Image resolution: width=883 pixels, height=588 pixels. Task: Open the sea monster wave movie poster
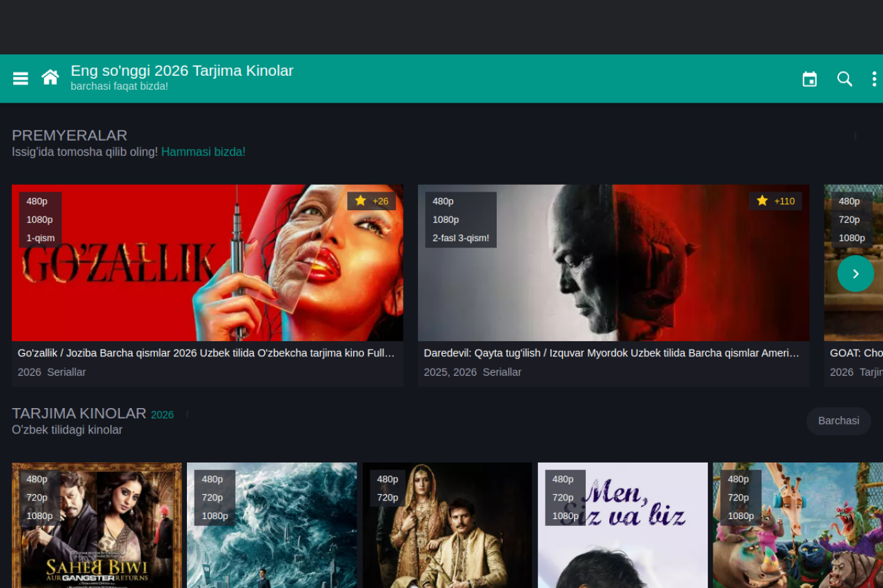[x=272, y=525]
